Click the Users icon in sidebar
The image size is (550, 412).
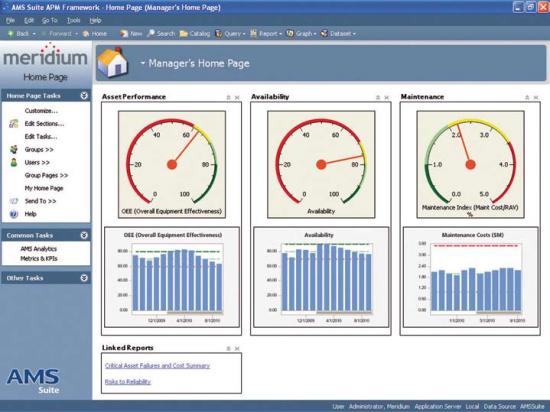[14, 162]
